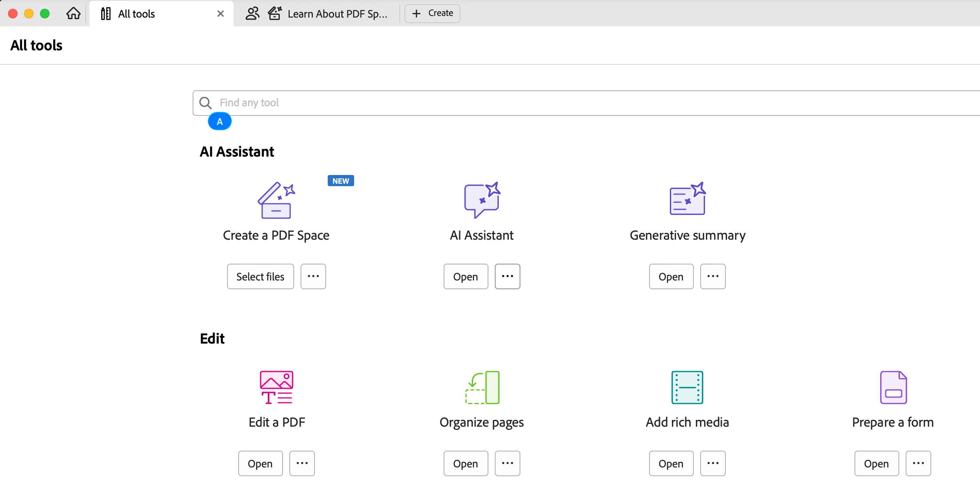Open the AI Assistant tool
The image size is (980, 485).
click(x=466, y=276)
